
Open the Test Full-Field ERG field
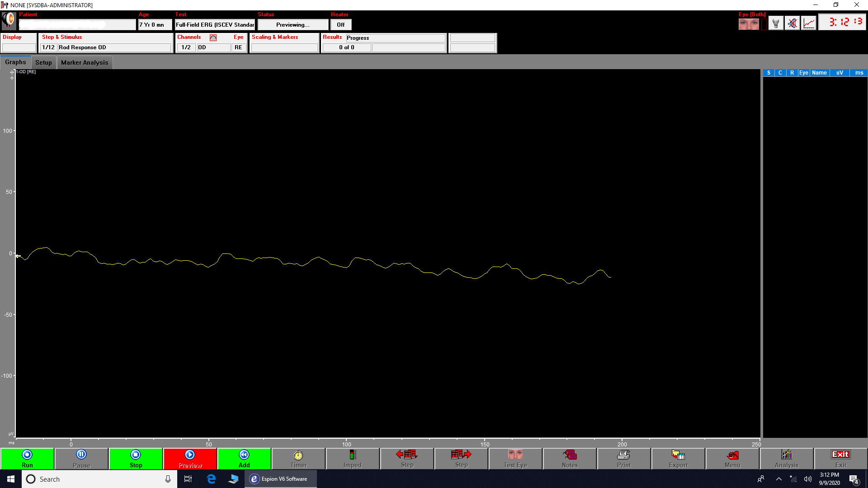tap(215, 25)
